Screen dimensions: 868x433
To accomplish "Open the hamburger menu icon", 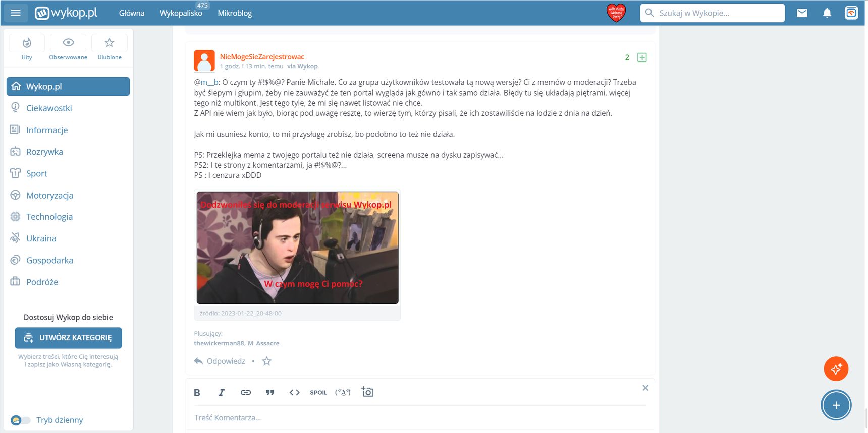I will (x=16, y=13).
